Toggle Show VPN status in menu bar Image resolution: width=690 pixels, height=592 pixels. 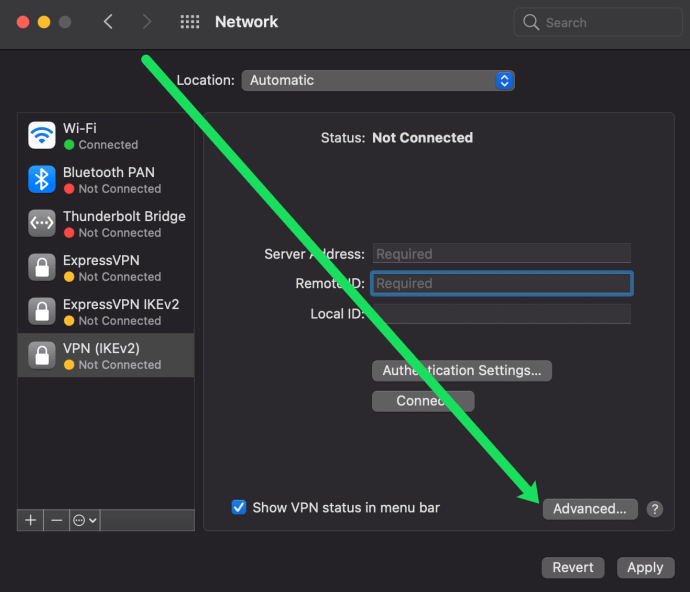click(x=239, y=507)
